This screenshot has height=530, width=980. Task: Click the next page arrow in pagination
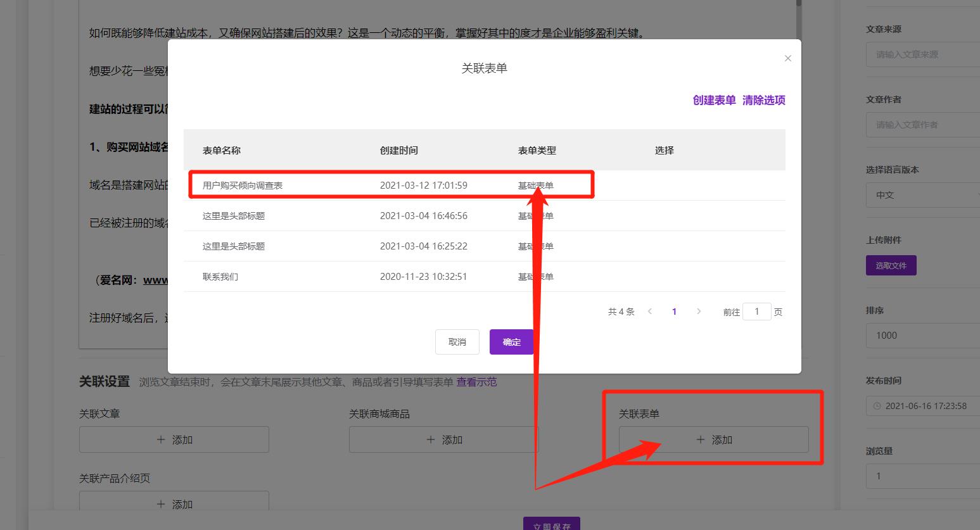pos(699,311)
